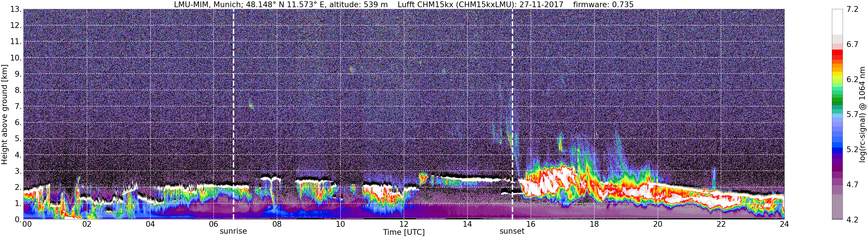Click the dark blue band of the colorbar
Screen dimensions: 868x238
pos(837,151)
